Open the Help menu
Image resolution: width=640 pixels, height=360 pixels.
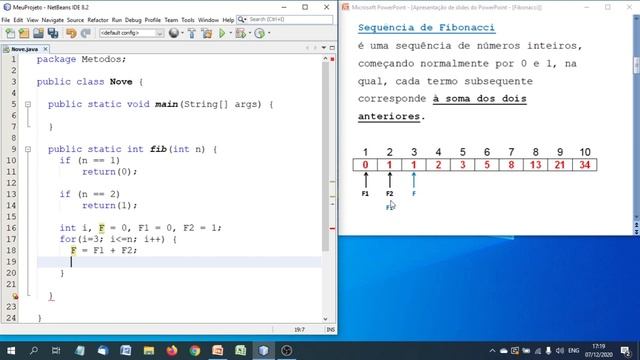pyautogui.click(x=228, y=20)
